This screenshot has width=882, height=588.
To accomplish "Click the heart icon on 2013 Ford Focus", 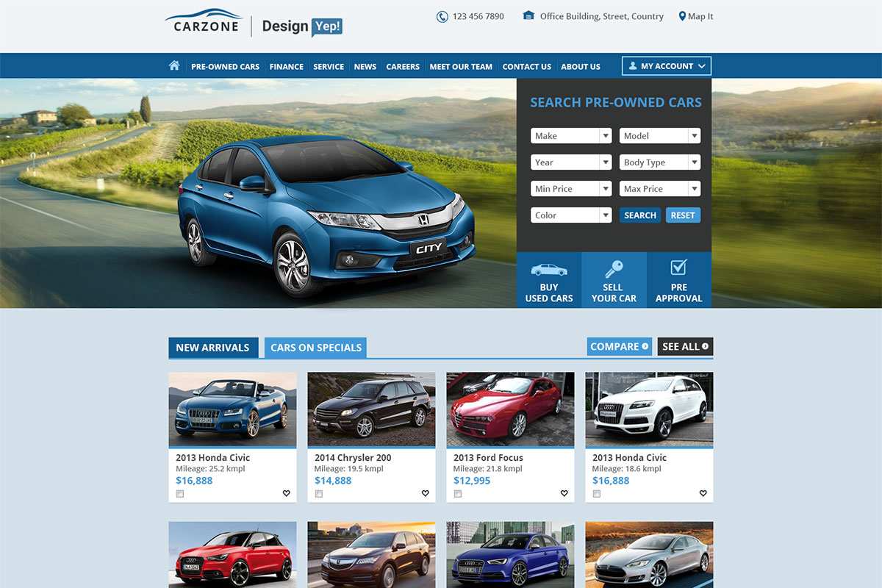I will point(564,493).
